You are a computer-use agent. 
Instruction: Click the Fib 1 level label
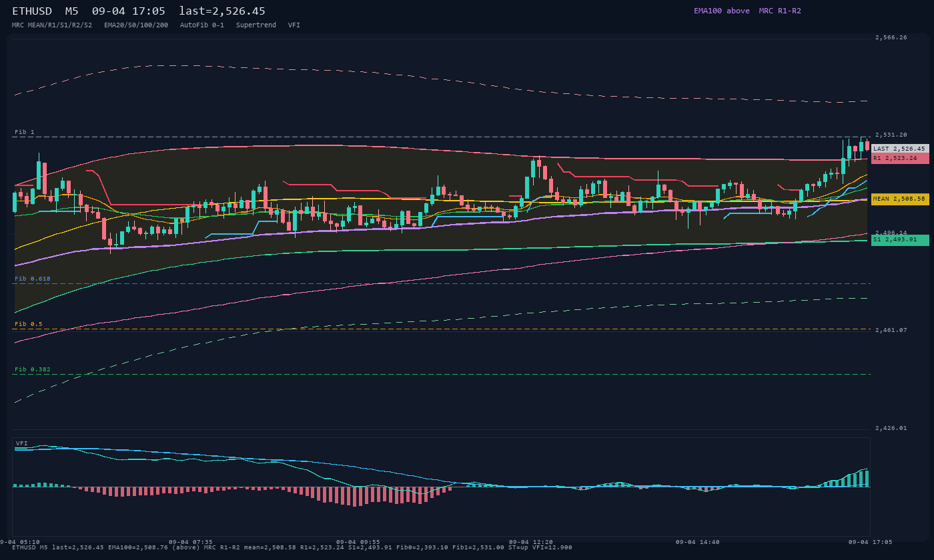click(x=25, y=132)
